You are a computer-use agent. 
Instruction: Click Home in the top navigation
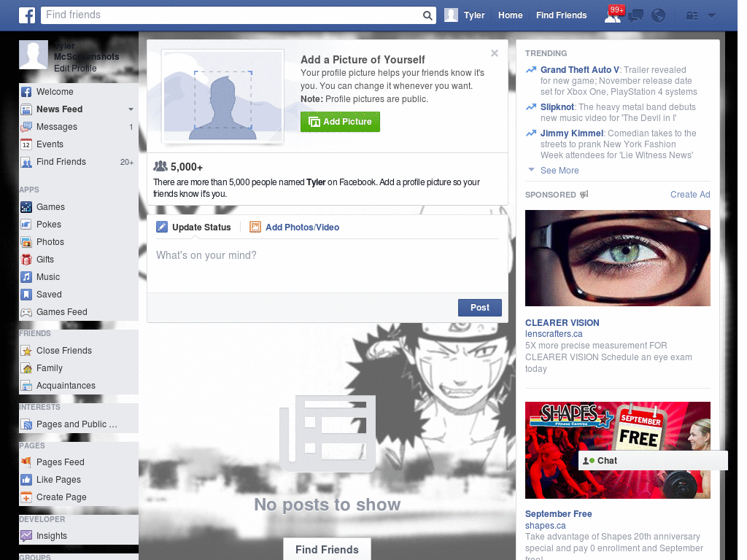point(510,15)
